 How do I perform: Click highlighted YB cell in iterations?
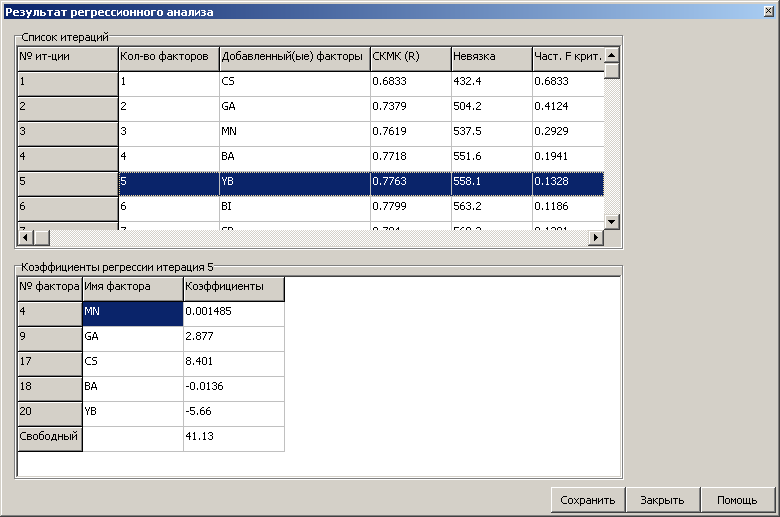click(295, 184)
